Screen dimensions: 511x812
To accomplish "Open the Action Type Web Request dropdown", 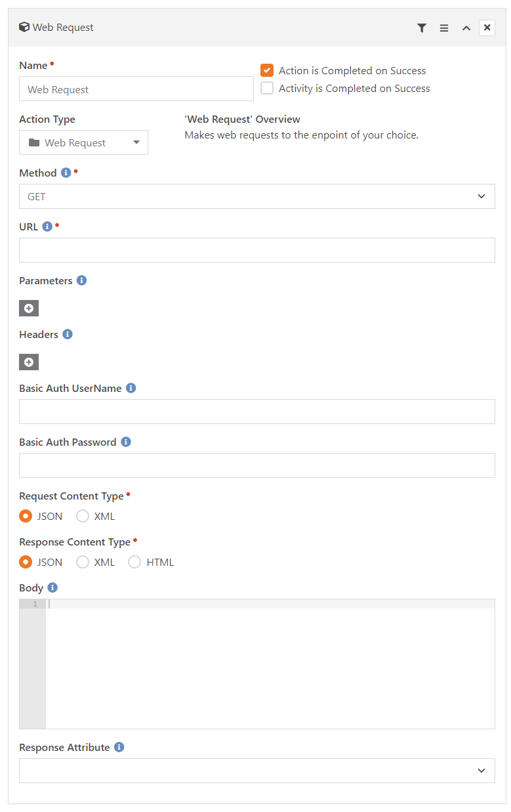I will [x=83, y=142].
